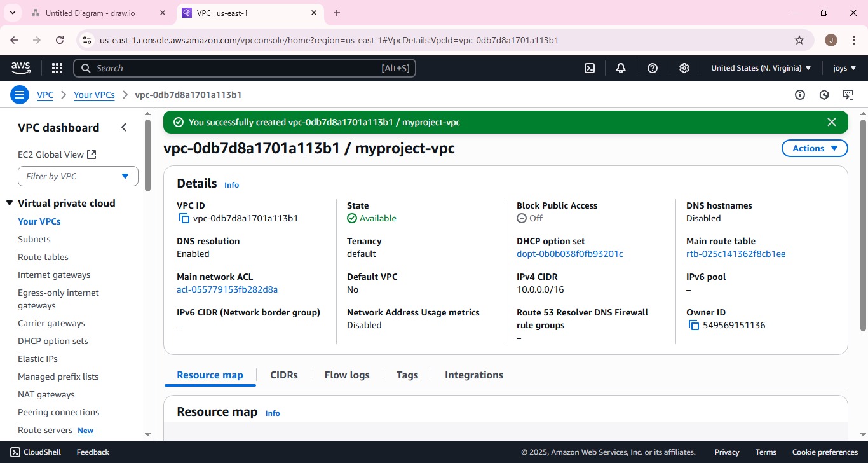Click the VPC breadcrumb link
The image size is (868, 463).
pyautogui.click(x=45, y=95)
